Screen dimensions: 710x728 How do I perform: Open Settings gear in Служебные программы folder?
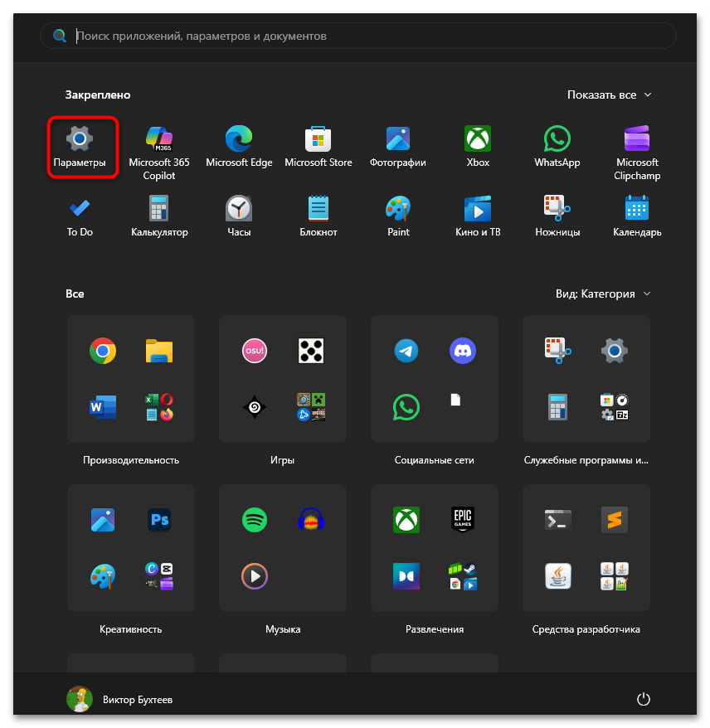tap(615, 351)
